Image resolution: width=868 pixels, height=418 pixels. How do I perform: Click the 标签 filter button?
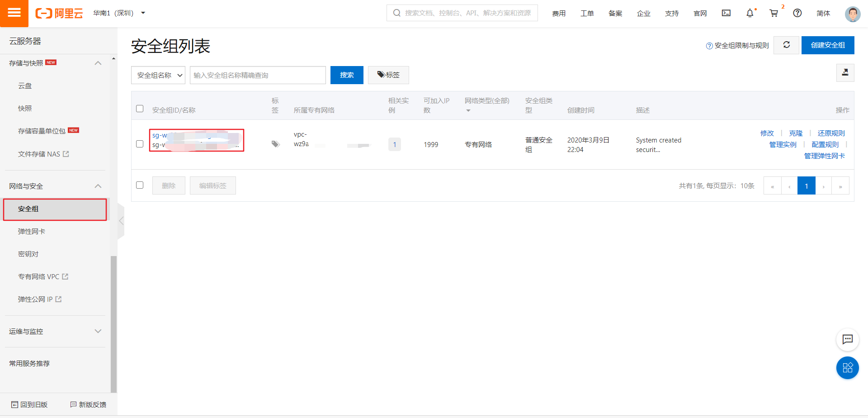coord(388,75)
